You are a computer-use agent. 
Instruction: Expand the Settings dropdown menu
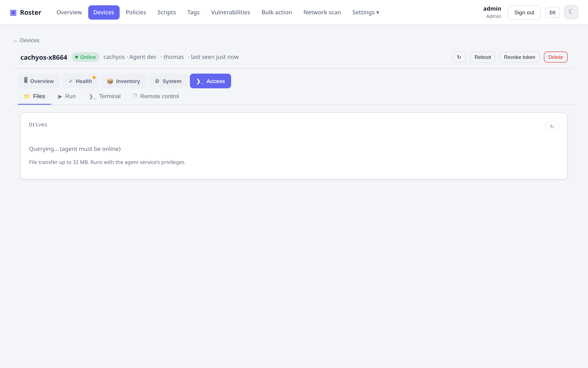point(365,12)
